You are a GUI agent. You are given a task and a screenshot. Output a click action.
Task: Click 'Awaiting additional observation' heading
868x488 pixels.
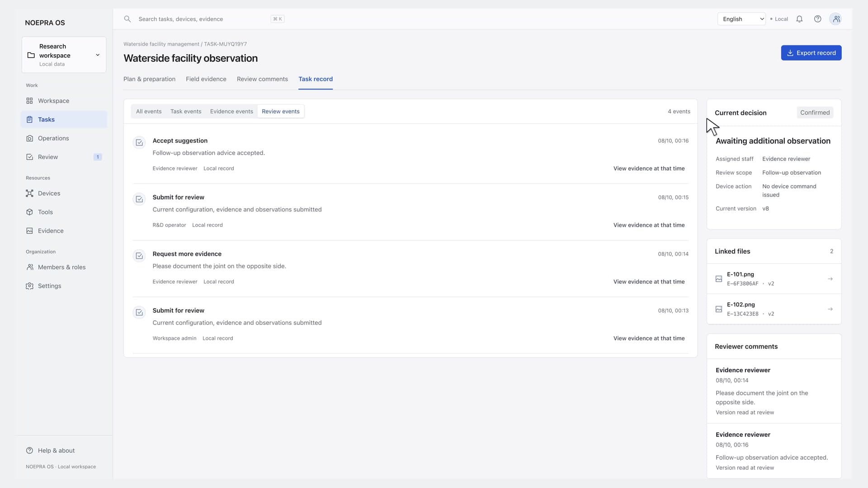point(773,141)
